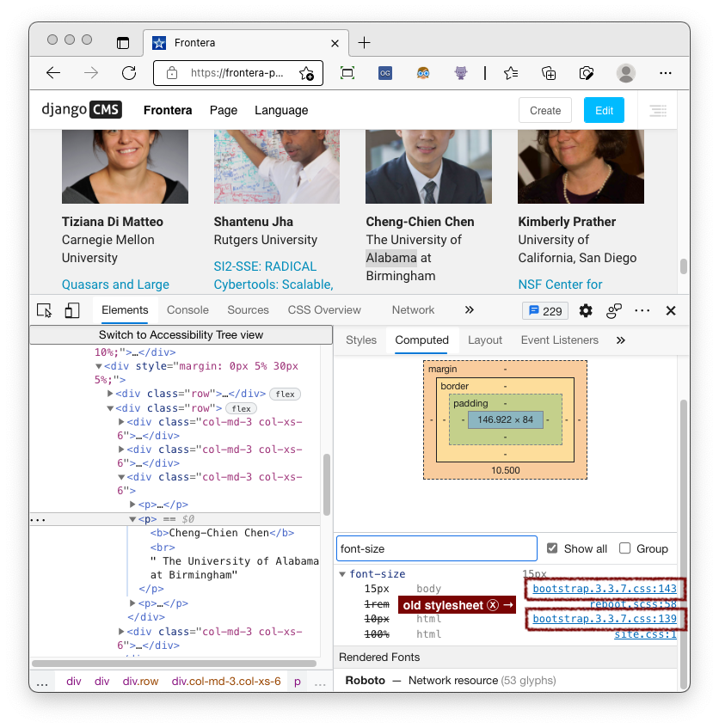Switch to the Console tab

pos(187,310)
